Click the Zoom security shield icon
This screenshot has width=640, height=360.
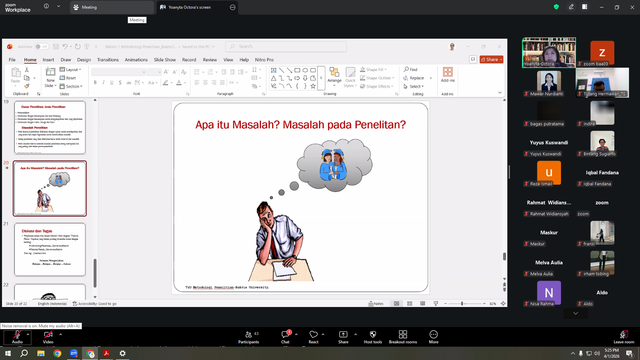(x=556, y=7)
